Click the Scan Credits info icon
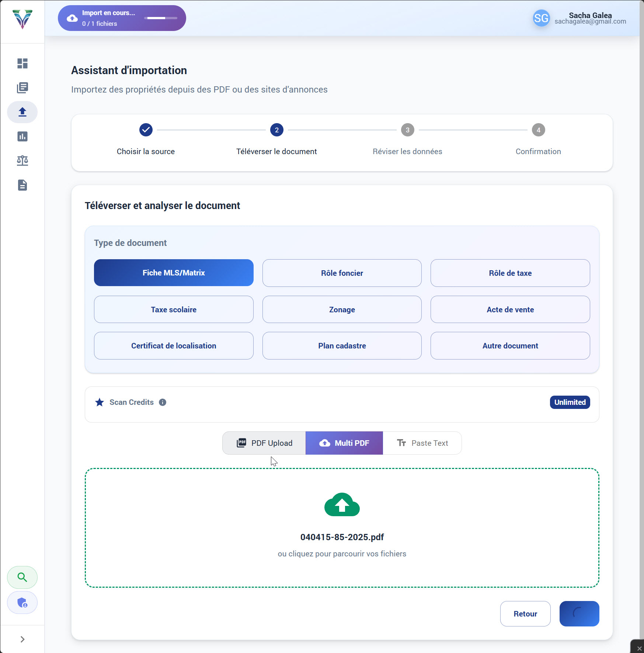Viewport: 644px width, 653px height. tap(163, 402)
